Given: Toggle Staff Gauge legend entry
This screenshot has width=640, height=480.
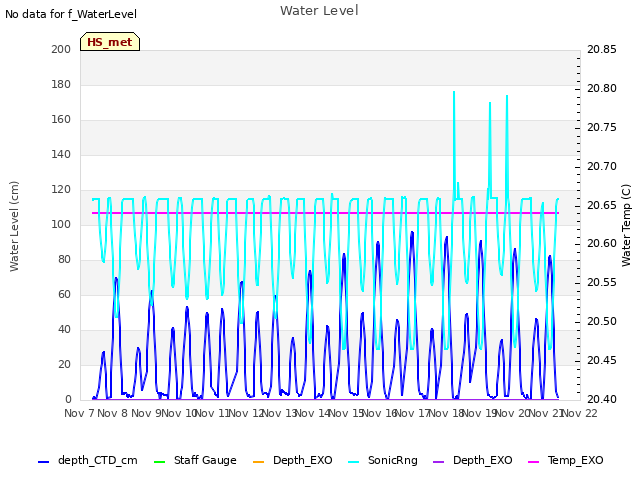Looking at the screenshot, I should click(x=195, y=460).
